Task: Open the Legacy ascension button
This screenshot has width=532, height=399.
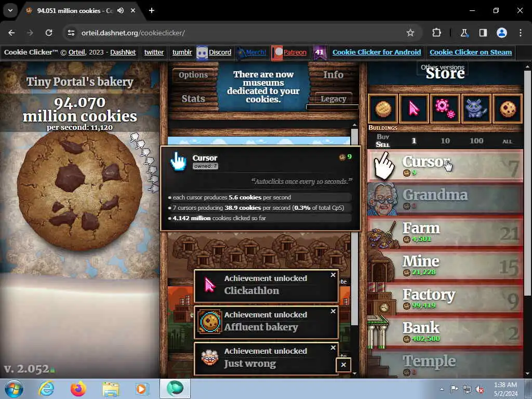Action: [x=333, y=99]
